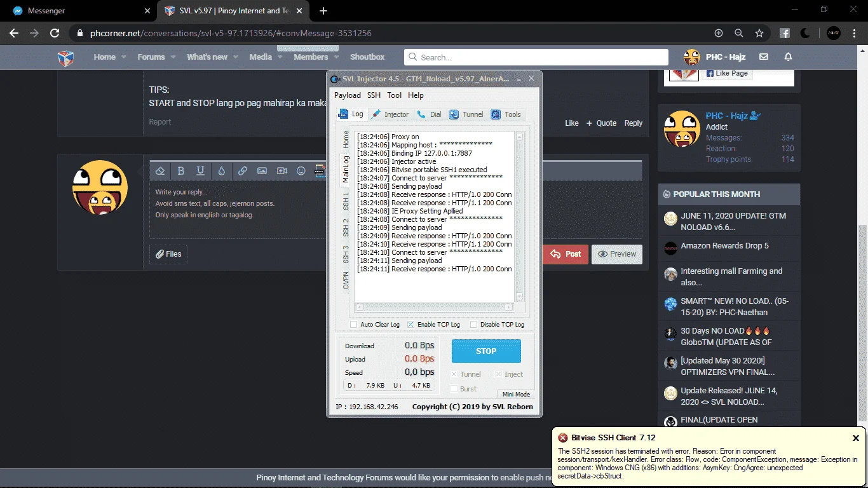
Task: Open the Help menu in SVL Injector
Action: click(416, 95)
